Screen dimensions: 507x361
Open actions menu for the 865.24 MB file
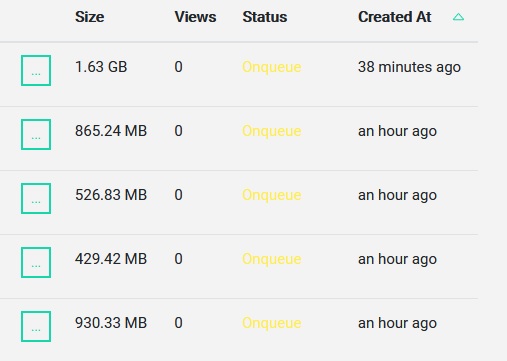click(x=36, y=134)
